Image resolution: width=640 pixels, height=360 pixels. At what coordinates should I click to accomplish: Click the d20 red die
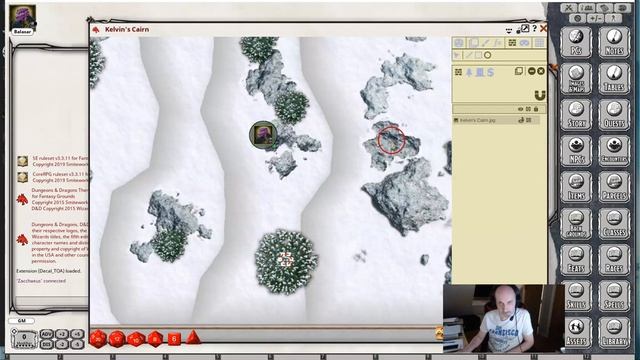pos(98,339)
